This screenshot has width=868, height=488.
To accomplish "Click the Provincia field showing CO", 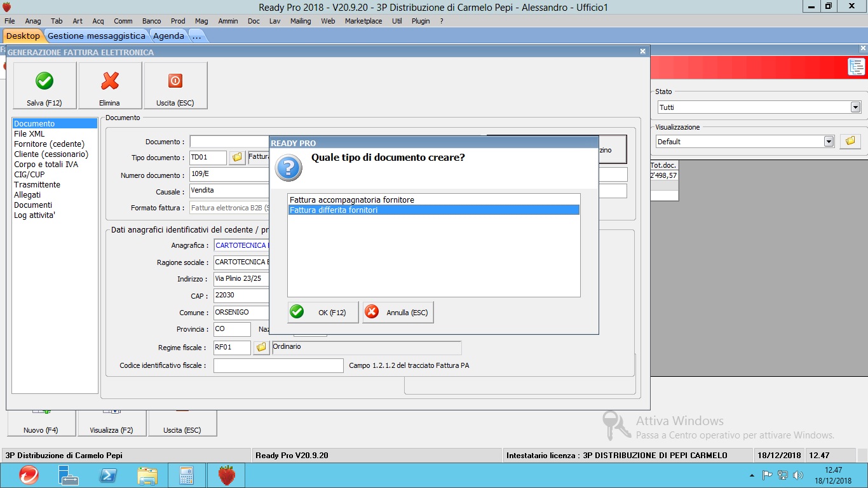I will pyautogui.click(x=232, y=329).
